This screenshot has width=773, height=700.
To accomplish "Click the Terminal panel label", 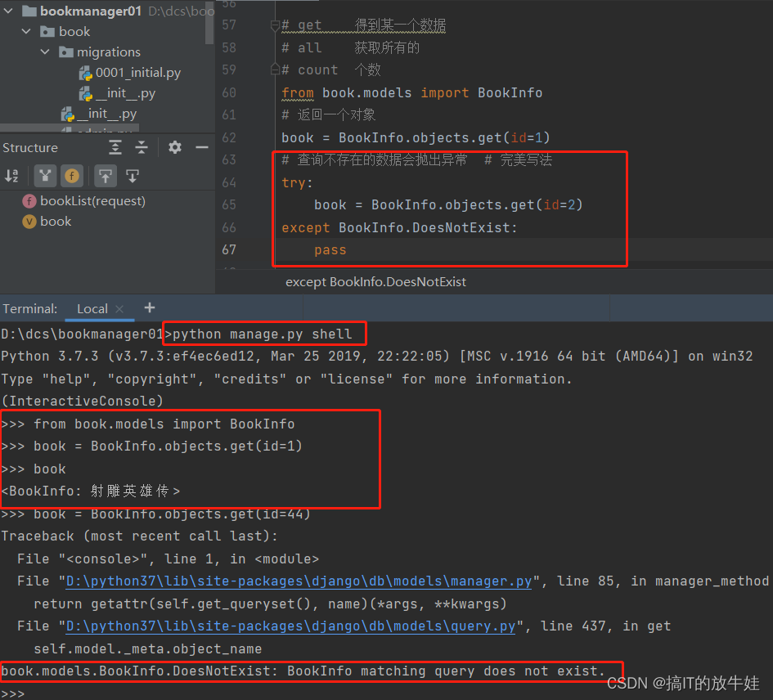I will pos(30,309).
